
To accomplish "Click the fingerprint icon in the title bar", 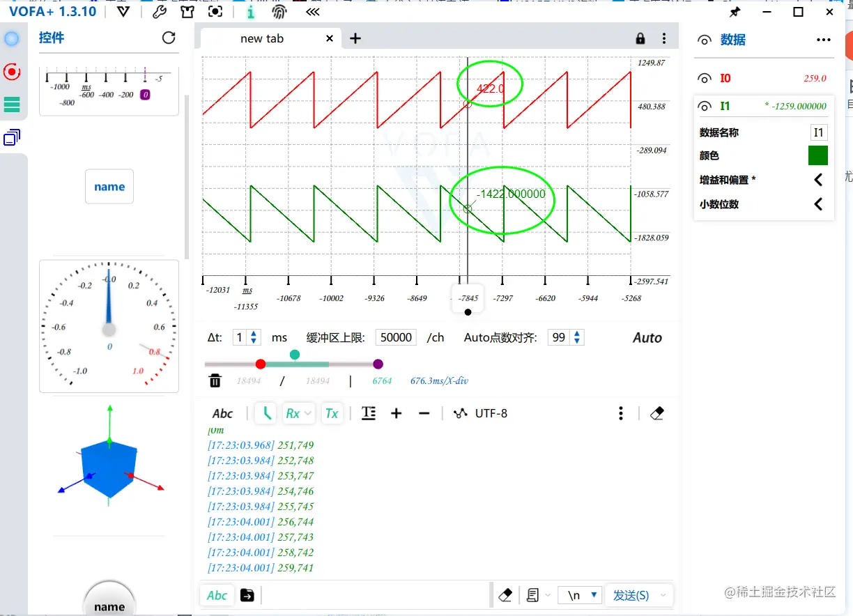I will tap(279, 11).
